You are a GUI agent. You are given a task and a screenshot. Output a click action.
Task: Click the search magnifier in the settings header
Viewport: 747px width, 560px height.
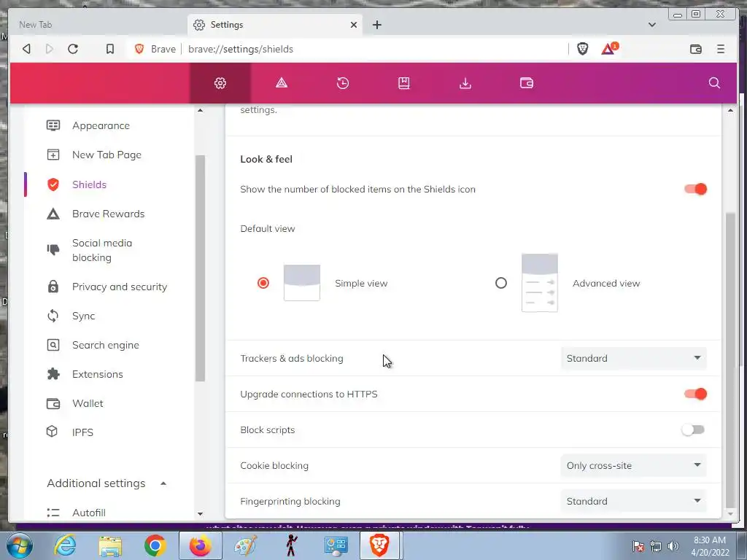pos(714,83)
